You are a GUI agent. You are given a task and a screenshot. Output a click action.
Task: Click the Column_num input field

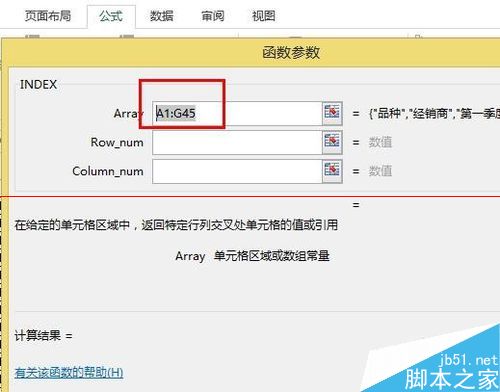tap(237, 171)
